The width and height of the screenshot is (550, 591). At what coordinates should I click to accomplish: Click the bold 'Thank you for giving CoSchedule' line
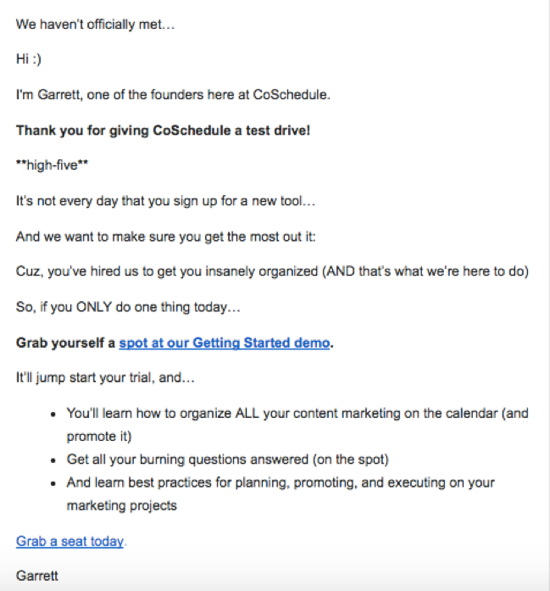[x=163, y=130]
